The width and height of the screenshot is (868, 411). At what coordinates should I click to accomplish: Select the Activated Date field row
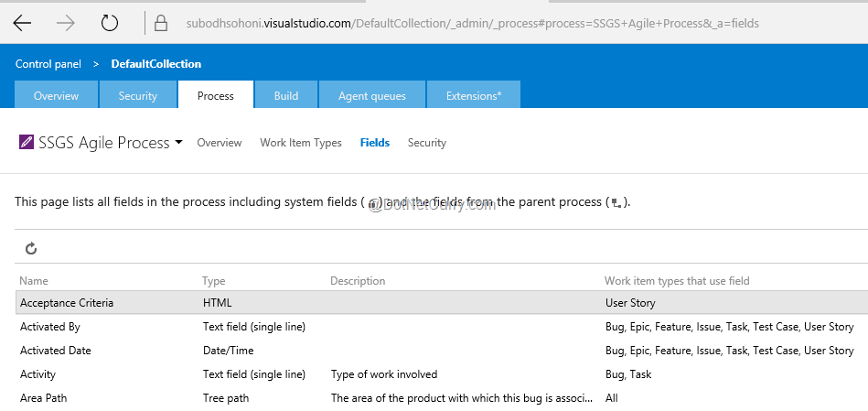pyautogui.click(x=441, y=351)
